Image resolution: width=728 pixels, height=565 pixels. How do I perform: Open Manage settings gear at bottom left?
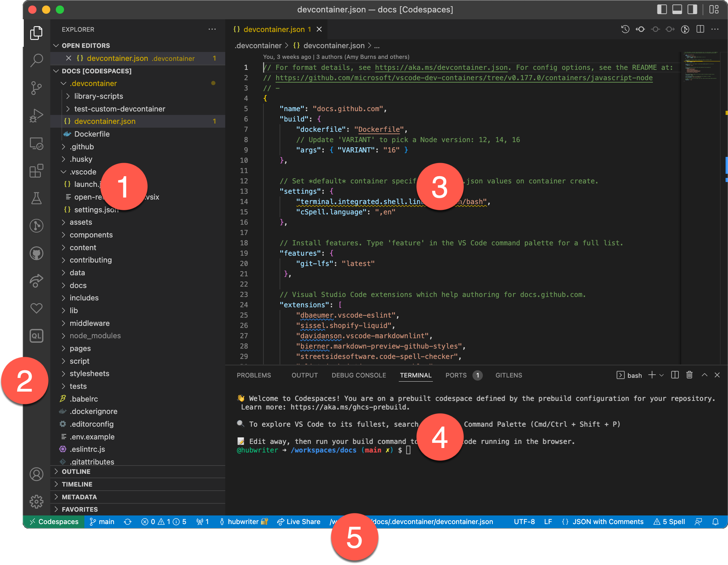pyautogui.click(x=36, y=502)
